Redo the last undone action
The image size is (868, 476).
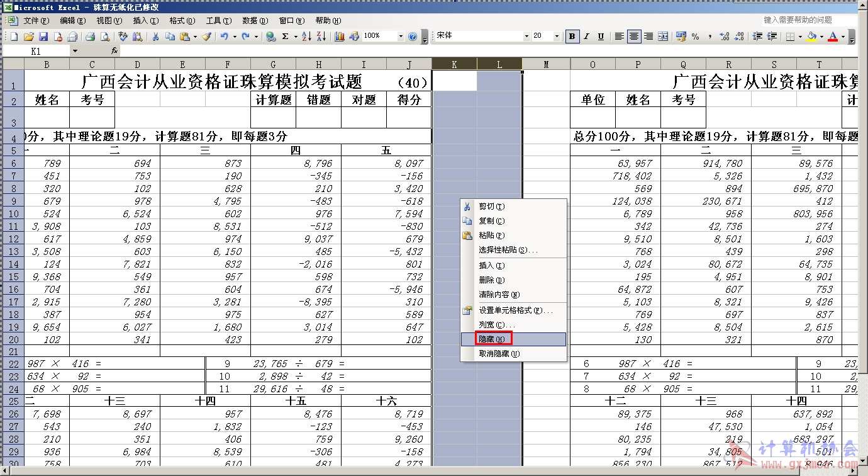point(245,37)
